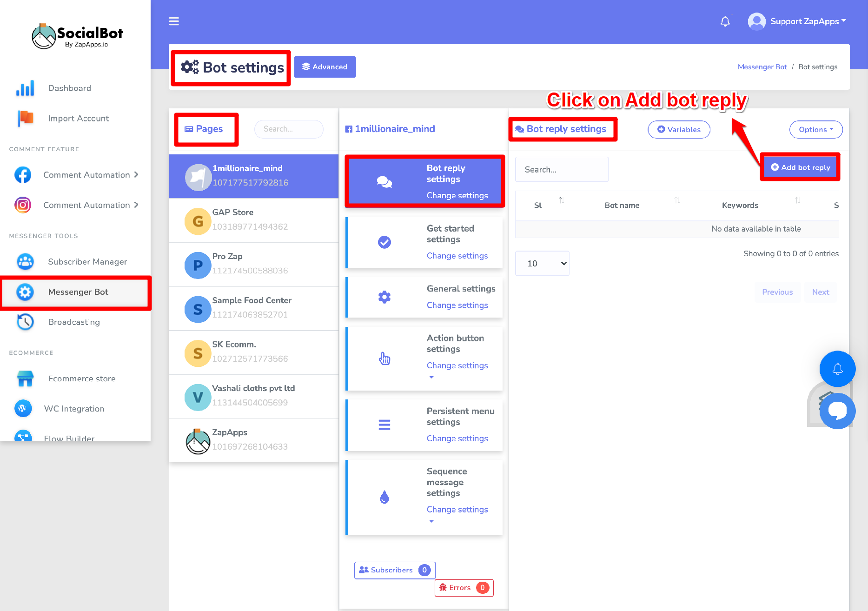Open the floating chat bubble widget
Viewport: 868px width, 611px height.
pyautogui.click(x=837, y=411)
